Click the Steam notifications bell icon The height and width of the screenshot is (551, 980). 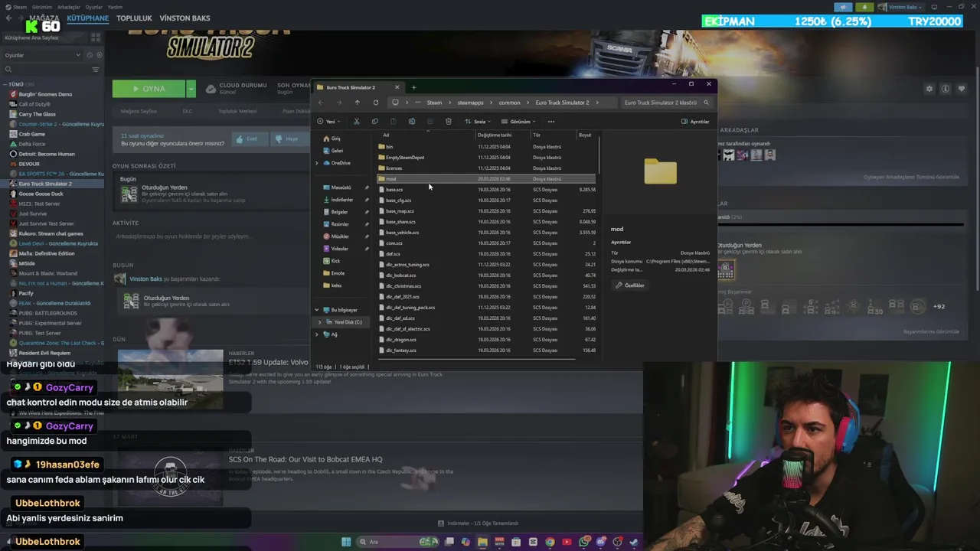pyautogui.click(x=867, y=7)
